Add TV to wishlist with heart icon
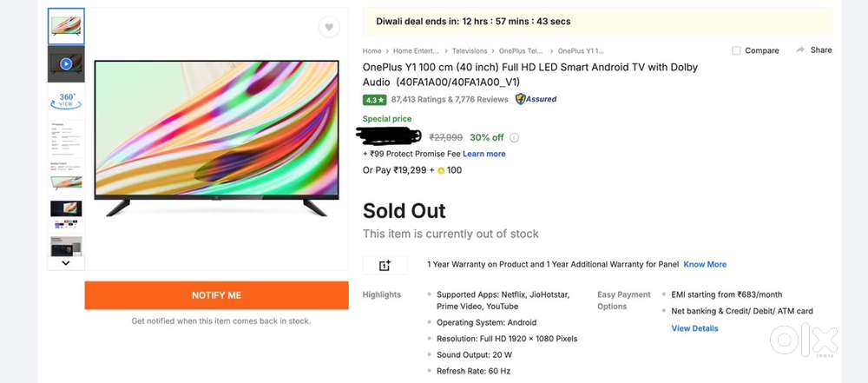The image size is (868, 383). click(329, 28)
